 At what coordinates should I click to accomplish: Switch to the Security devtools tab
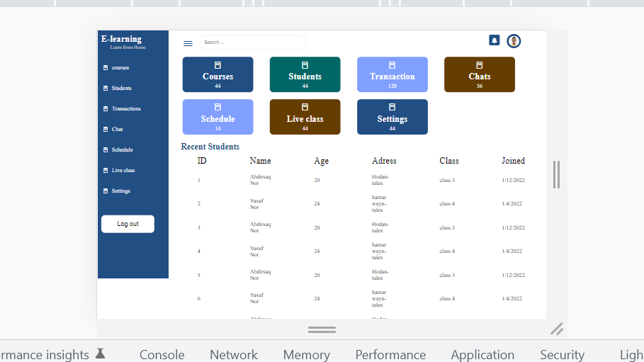(x=562, y=355)
